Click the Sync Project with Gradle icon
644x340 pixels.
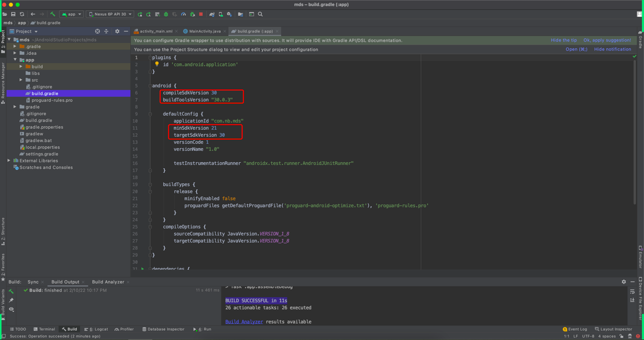(212, 14)
